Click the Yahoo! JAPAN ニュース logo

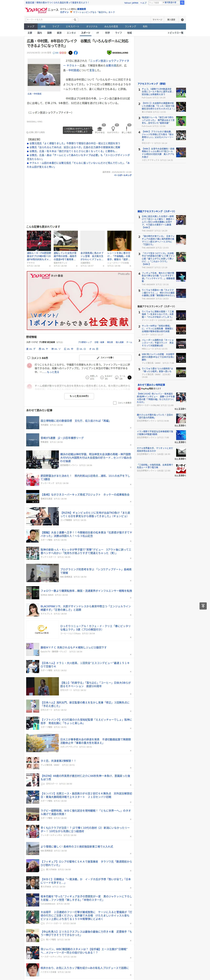pos(42,10)
